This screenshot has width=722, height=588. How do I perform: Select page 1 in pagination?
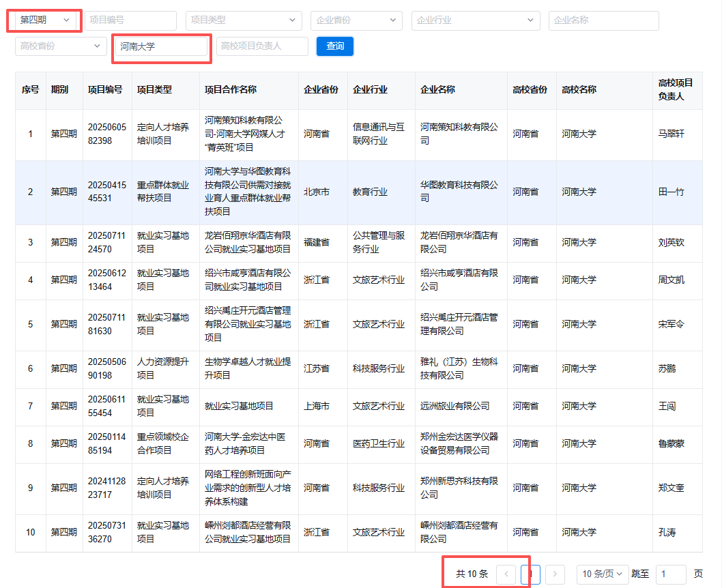point(530,574)
